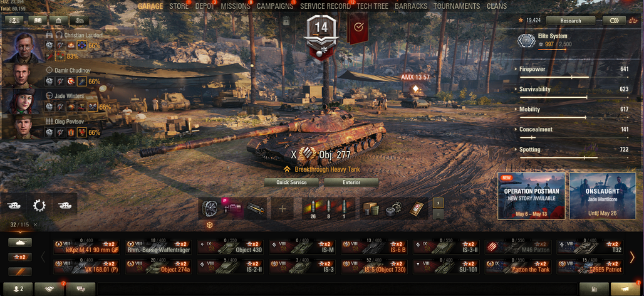Click the Research button
The image size is (644, 296).
click(571, 21)
